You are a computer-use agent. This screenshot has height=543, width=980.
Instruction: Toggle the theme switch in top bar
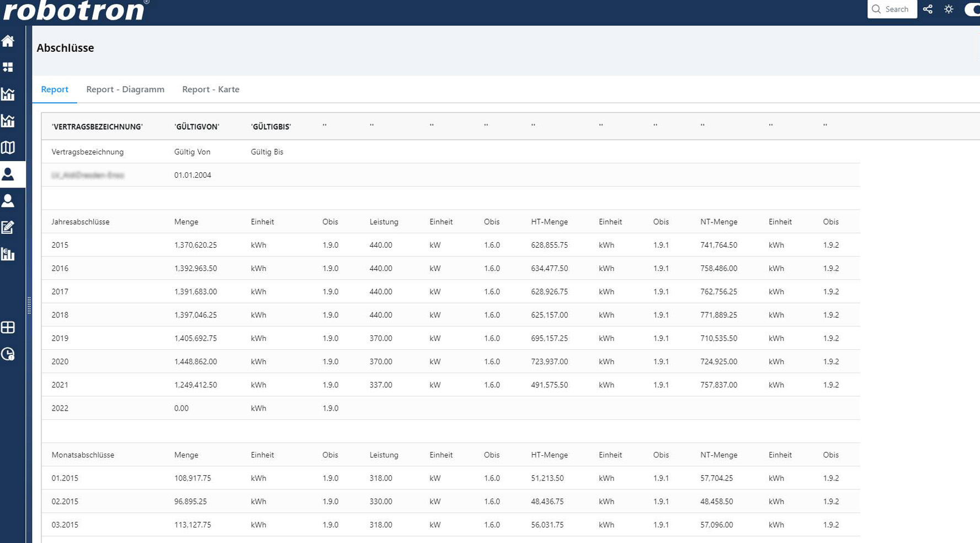[x=972, y=9]
